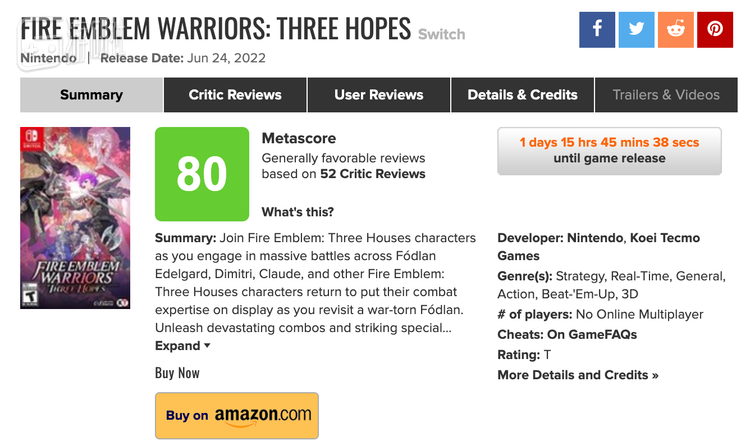Select the Trailers & Videos tab
The width and height of the screenshot is (750, 445).
pos(666,95)
